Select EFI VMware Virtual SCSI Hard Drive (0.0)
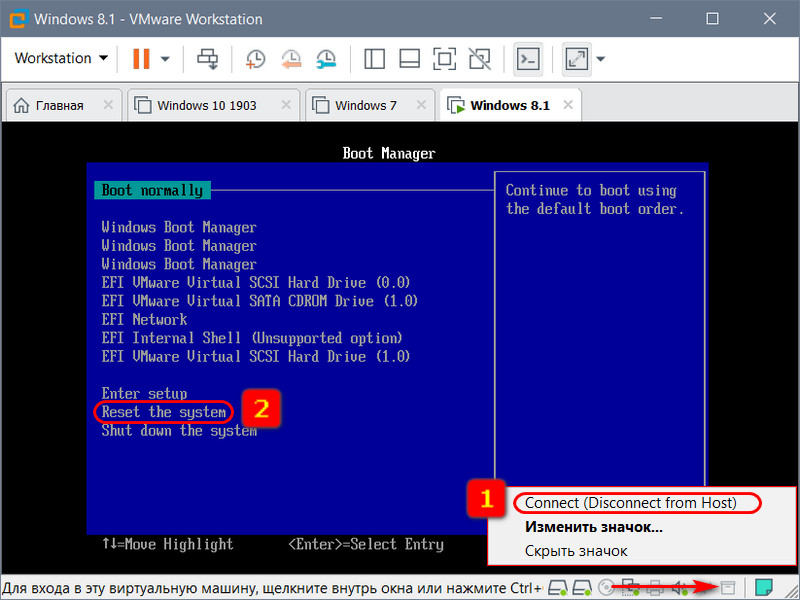This screenshot has height=600, width=800. 256,283
